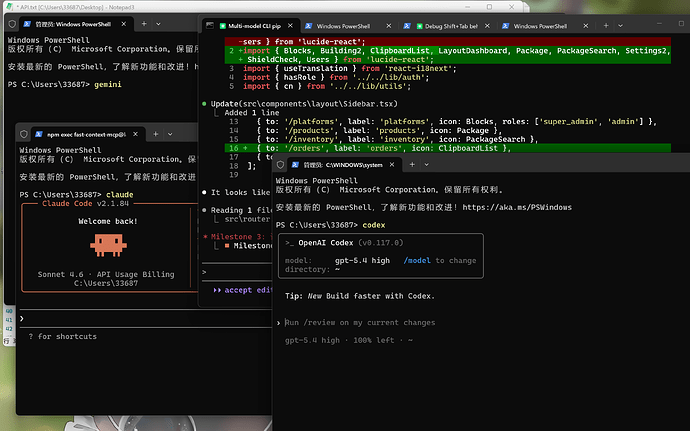This screenshot has width=690, height=431.
Task: Open a new tab in the Claude terminal window
Action: click(155, 134)
